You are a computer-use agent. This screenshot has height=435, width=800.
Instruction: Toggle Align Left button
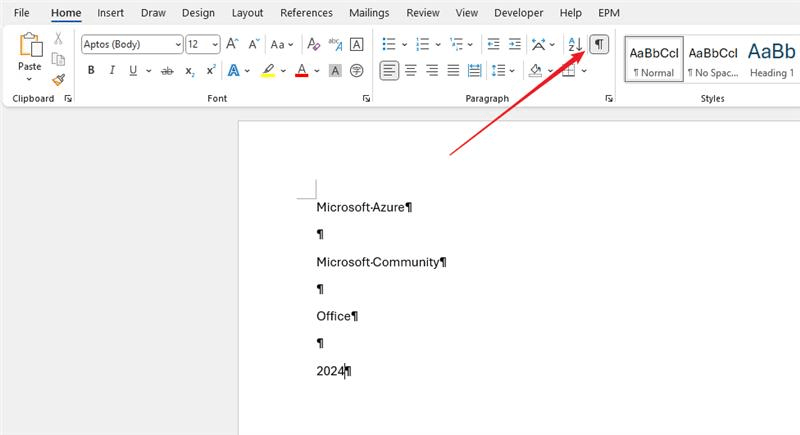(389, 70)
